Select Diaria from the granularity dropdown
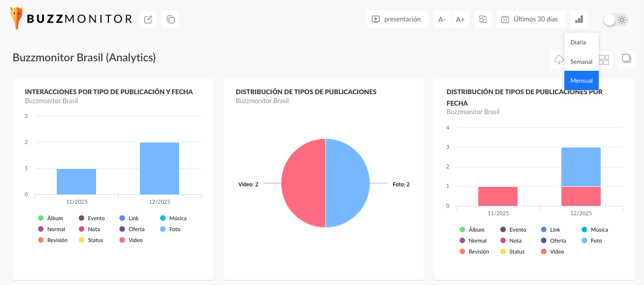This screenshot has width=644, height=285. 578,42
